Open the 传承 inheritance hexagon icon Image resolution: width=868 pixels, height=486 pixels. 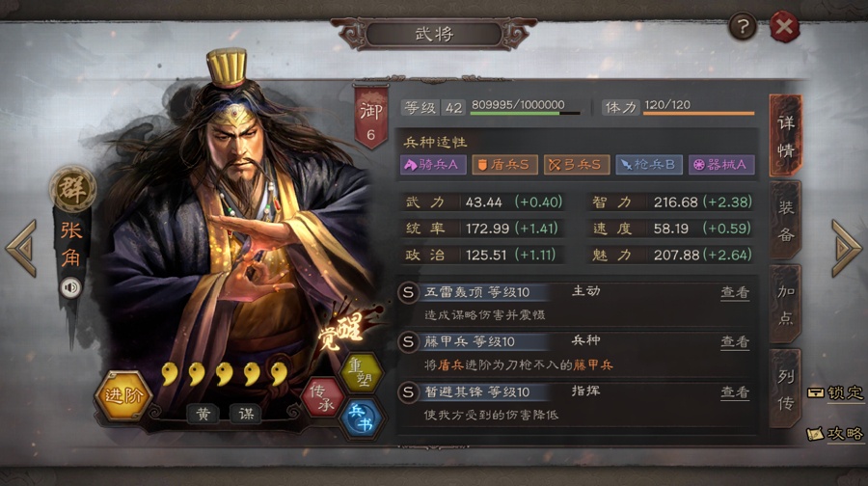[322, 397]
